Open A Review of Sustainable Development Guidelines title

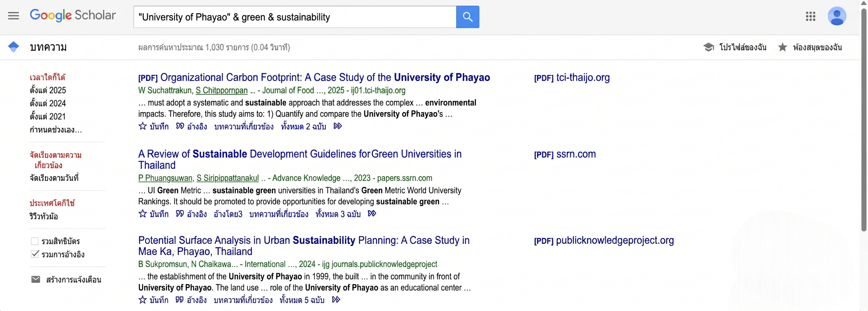tap(300, 159)
